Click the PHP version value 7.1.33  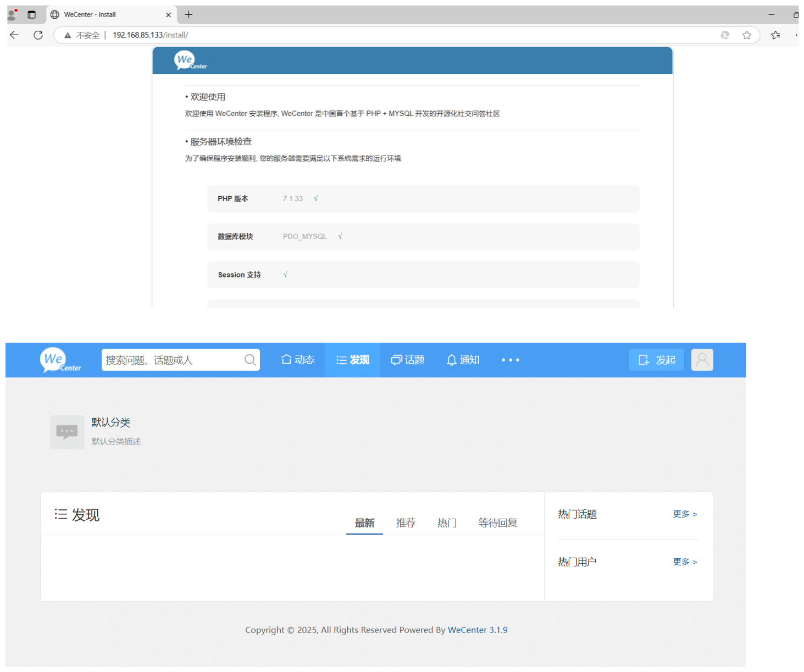(292, 199)
